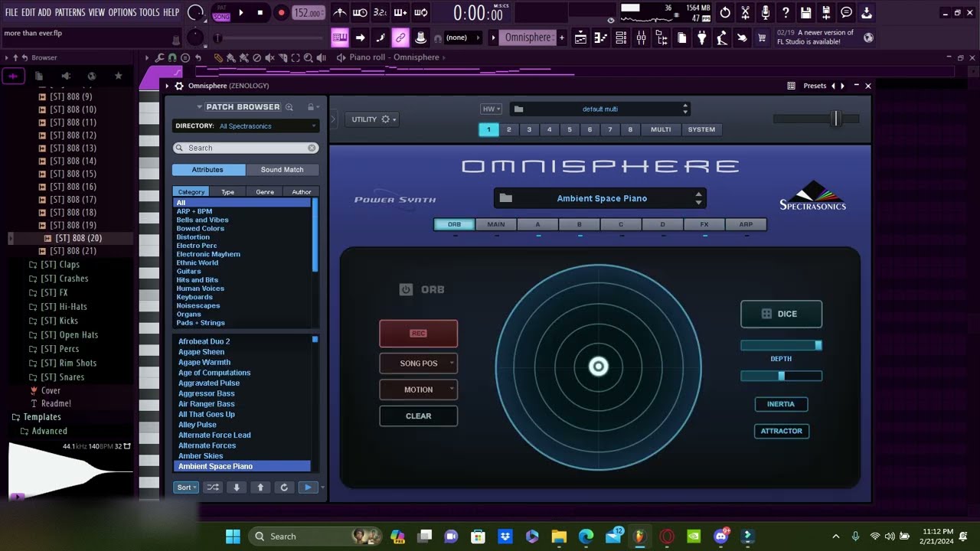Viewport: 980px width, 551px height.
Task: Open the help question mark icon
Action: click(x=786, y=12)
